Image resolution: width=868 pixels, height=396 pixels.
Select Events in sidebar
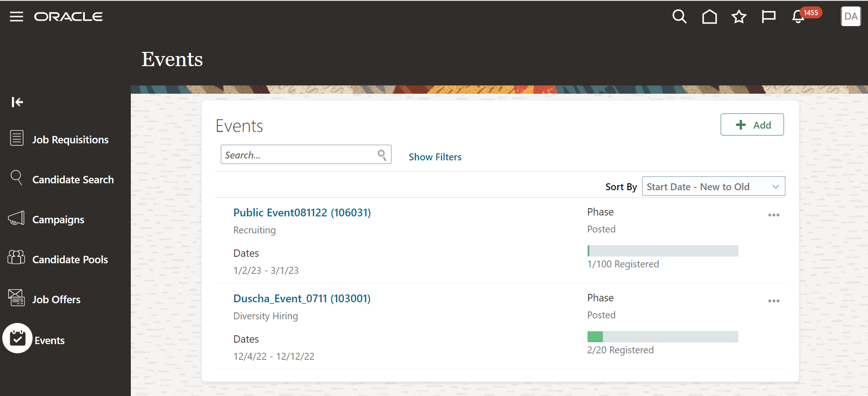[x=50, y=340]
